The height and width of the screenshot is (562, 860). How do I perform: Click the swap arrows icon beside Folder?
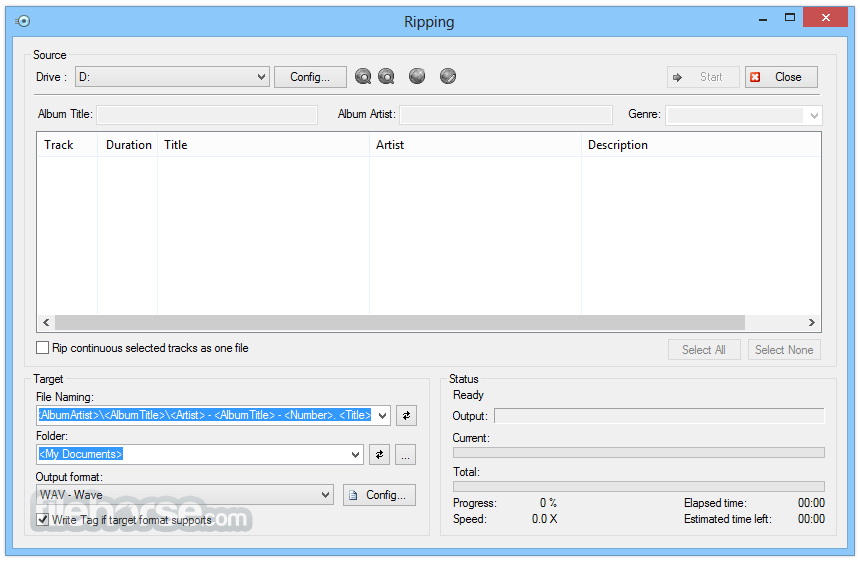(380, 455)
